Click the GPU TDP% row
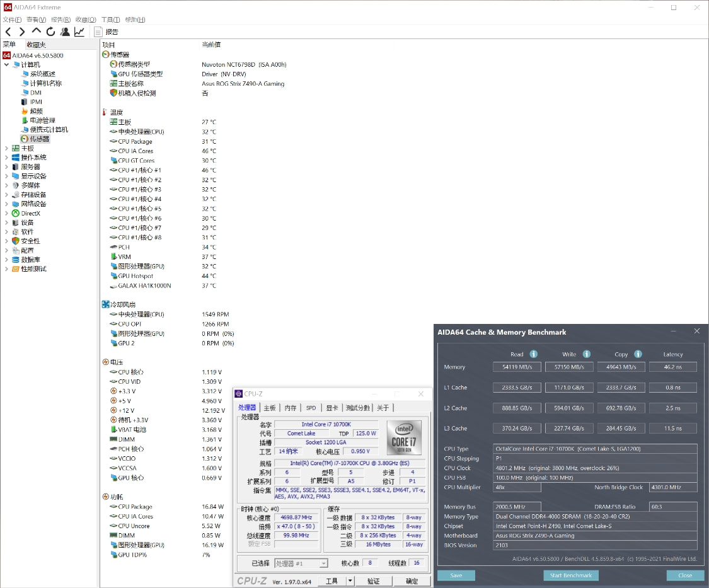Screen dimensions: 709x588 pyautogui.click(x=160, y=555)
